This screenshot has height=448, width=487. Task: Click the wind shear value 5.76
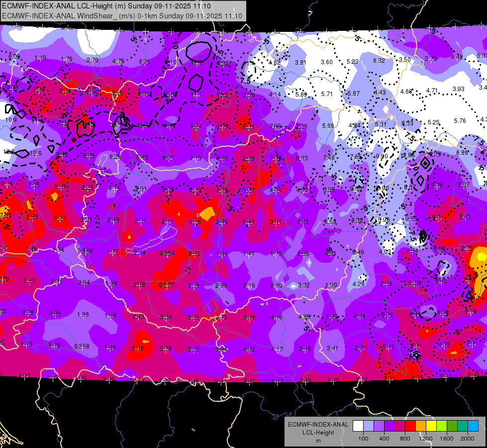460,120
